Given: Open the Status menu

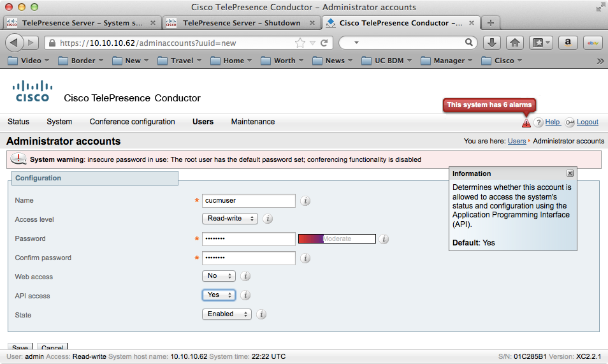Looking at the screenshot, I should [18, 122].
